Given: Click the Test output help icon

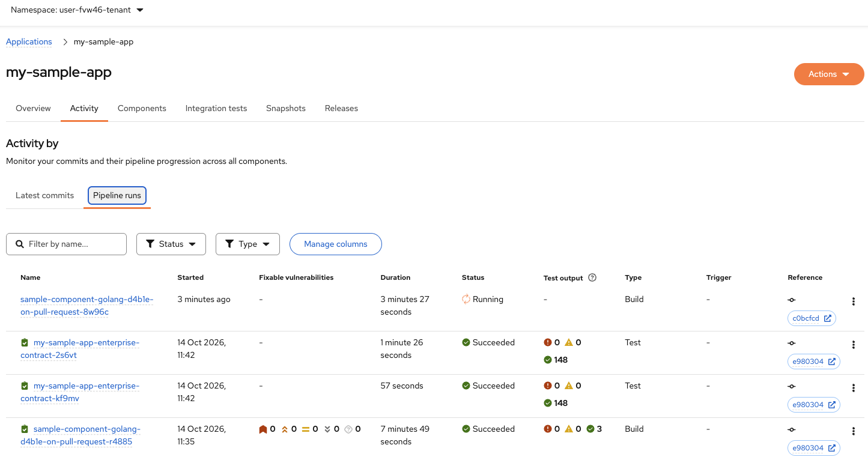Looking at the screenshot, I should (x=592, y=277).
